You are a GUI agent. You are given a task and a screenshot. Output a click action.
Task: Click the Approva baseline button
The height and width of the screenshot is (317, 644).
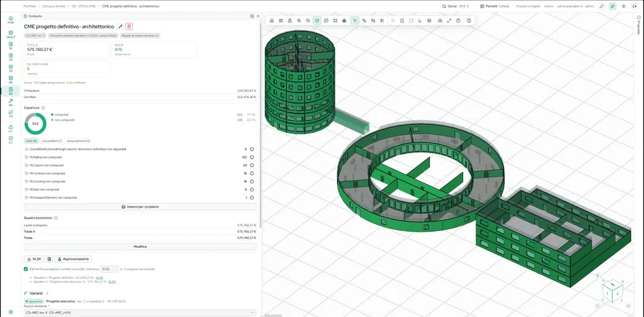(x=74, y=259)
